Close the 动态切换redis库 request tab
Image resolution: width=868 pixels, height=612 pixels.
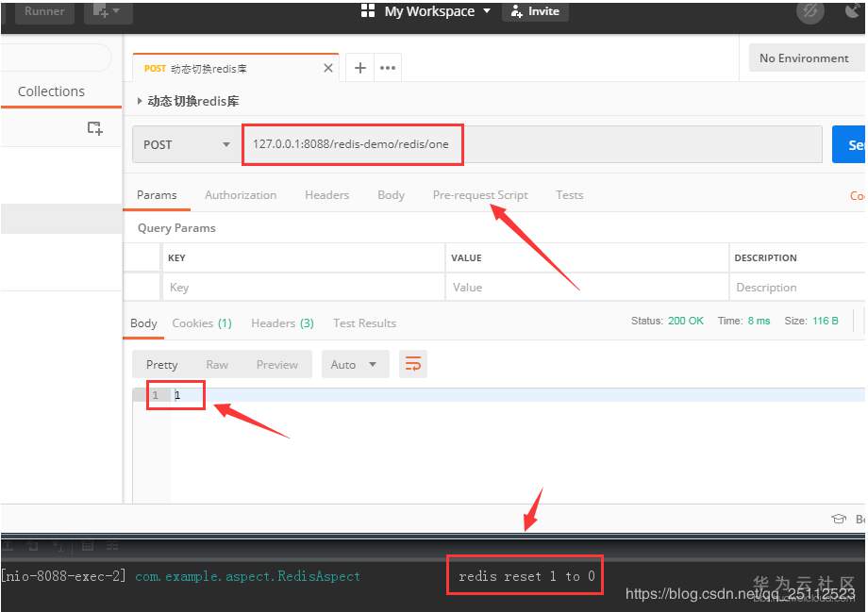point(327,68)
